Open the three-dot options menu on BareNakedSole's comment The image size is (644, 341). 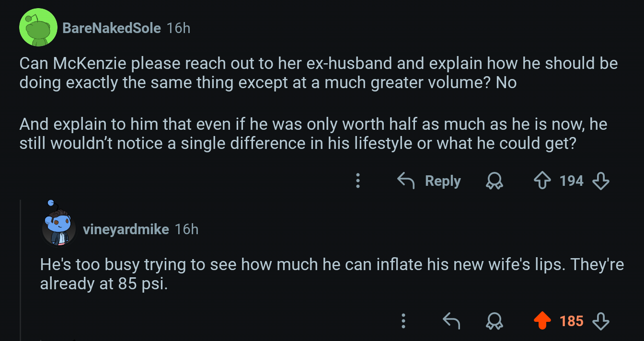tap(357, 181)
